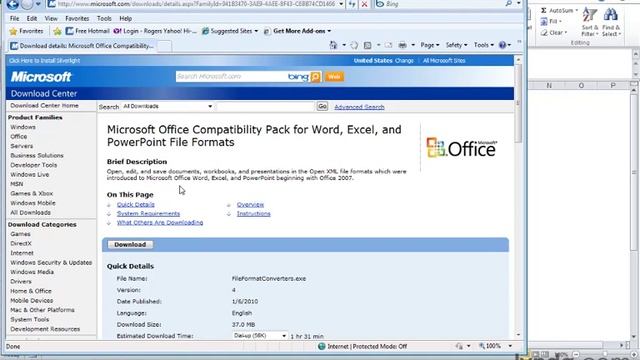This screenshot has height=360, width=640.
Task: Open the View menu
Action: [x=51, y=18]
